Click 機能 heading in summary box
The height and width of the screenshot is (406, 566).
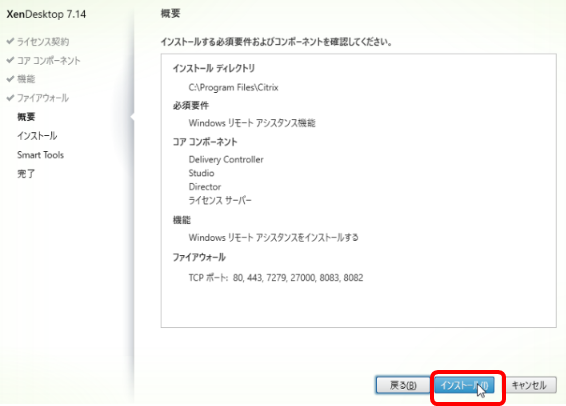tap(182, 220)
